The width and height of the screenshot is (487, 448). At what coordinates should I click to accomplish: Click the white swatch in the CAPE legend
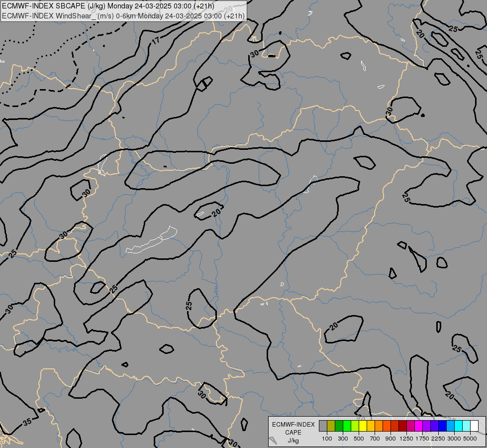[x=474, y=426]
